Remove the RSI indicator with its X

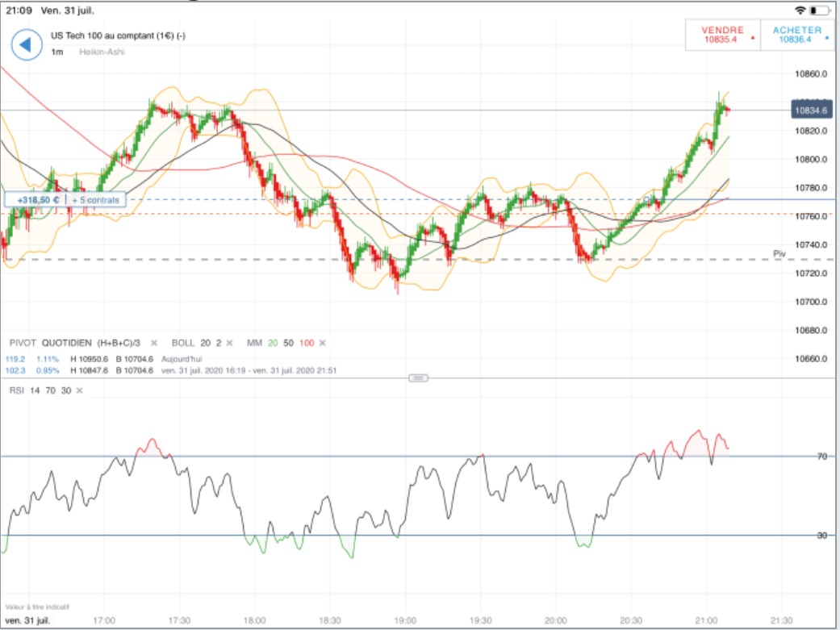79,390
